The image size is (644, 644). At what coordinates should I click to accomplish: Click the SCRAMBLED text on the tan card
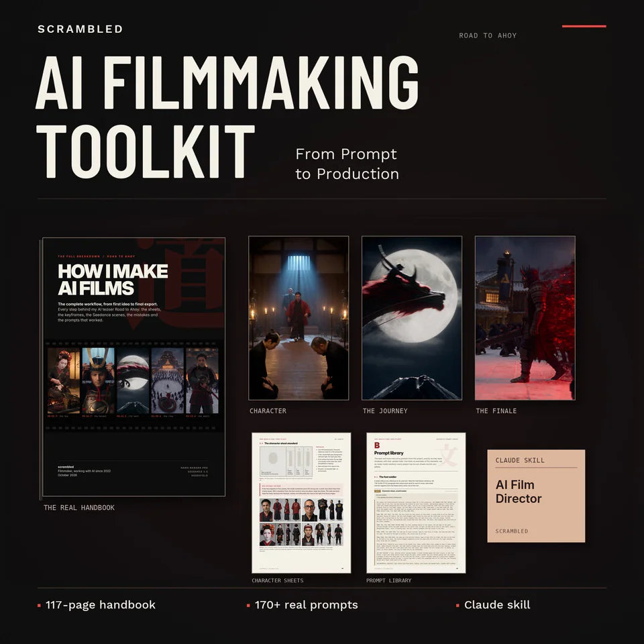511,531
